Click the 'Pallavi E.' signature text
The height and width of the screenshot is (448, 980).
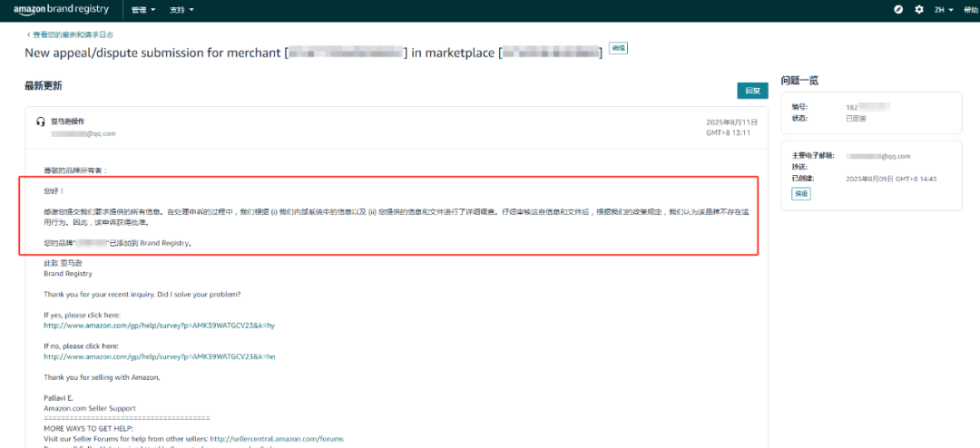coord(58,398)
